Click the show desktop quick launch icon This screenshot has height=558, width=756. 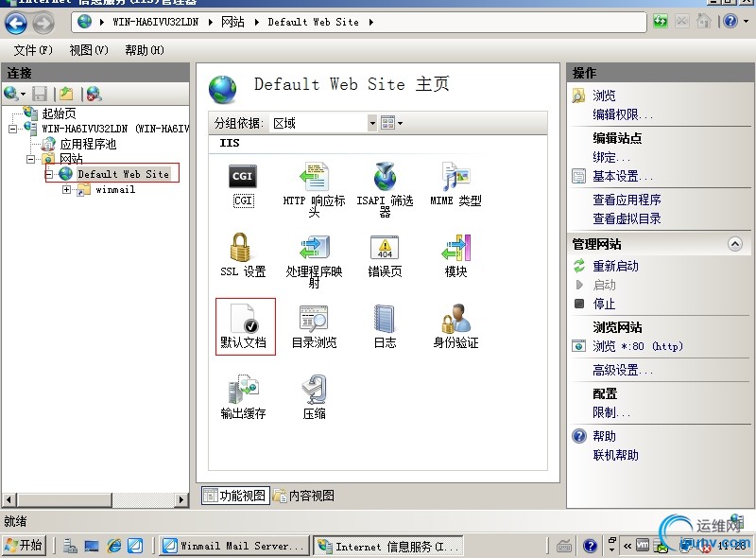tap(91, 546)
